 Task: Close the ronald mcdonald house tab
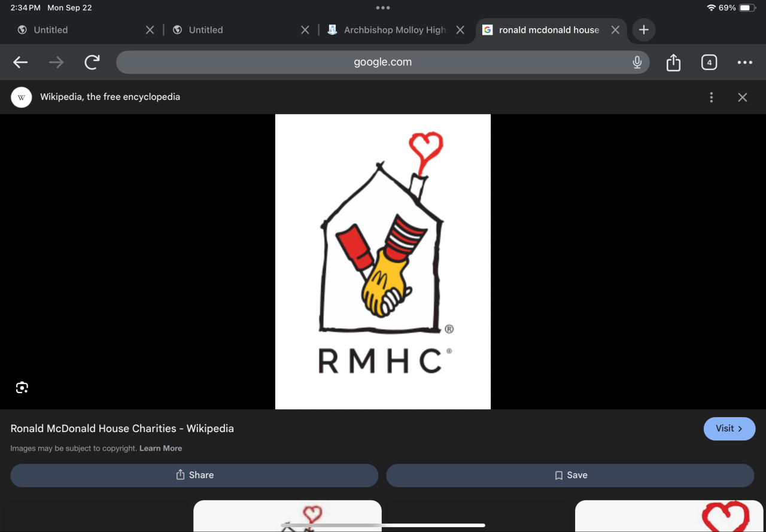click(615, 30)
